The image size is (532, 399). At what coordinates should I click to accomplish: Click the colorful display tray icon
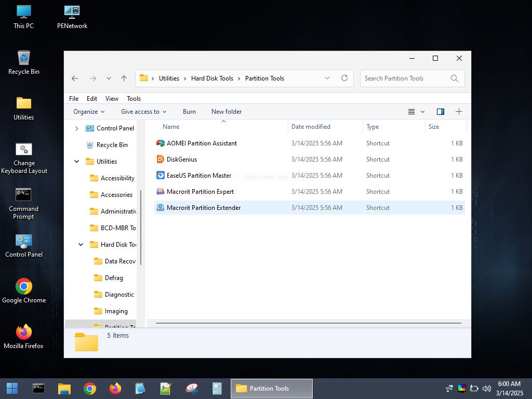point(462,389)
